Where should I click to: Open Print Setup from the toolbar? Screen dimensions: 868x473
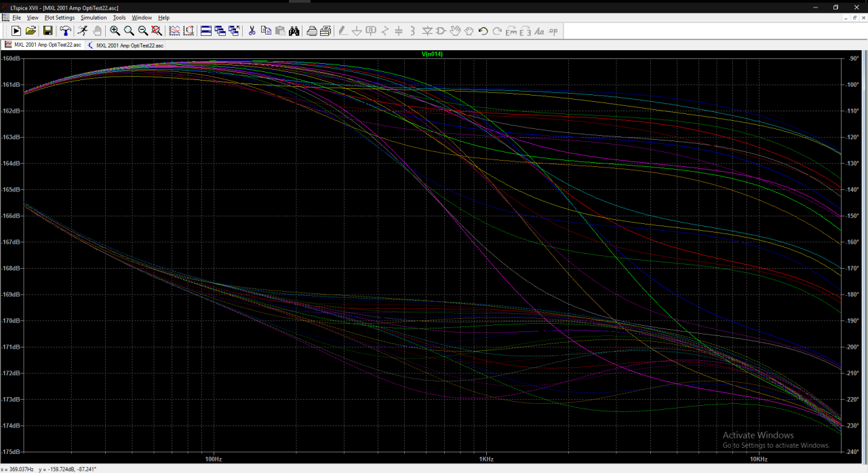click(x=311, y=31)
